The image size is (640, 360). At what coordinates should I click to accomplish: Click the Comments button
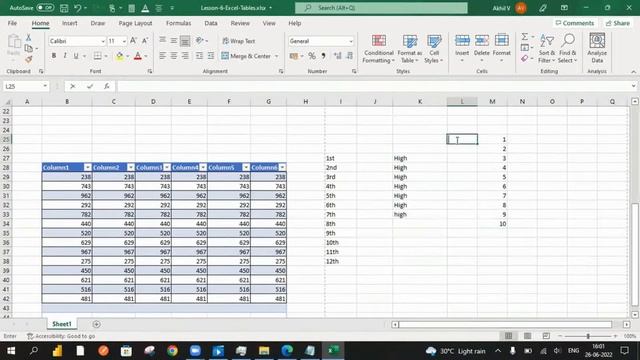pyautogui.click(x=575, y=23)
